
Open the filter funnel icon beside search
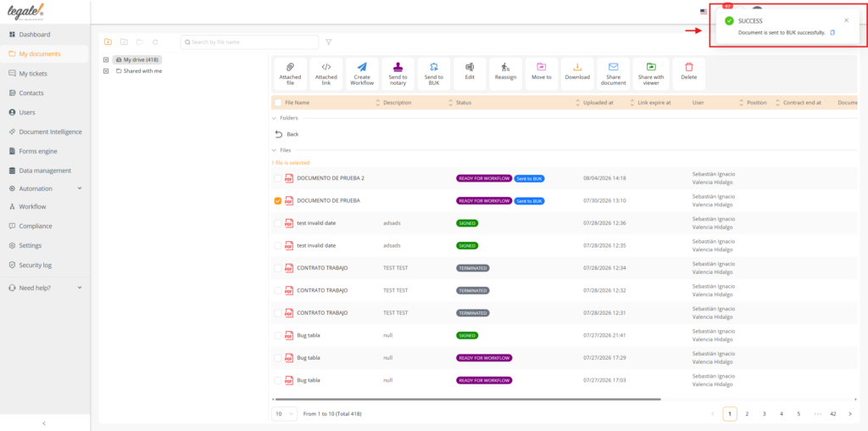pyautogui.click(x=328, y=42)
